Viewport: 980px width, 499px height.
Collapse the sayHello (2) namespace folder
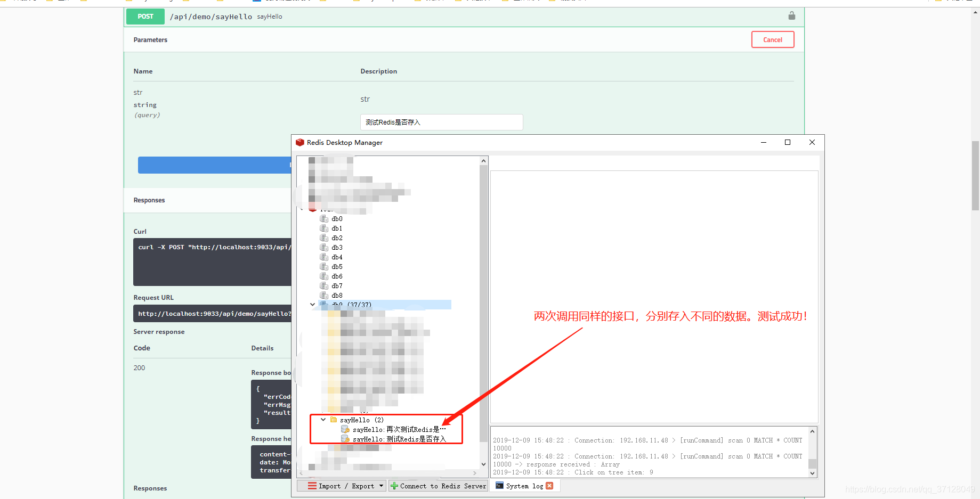point(323,420)
